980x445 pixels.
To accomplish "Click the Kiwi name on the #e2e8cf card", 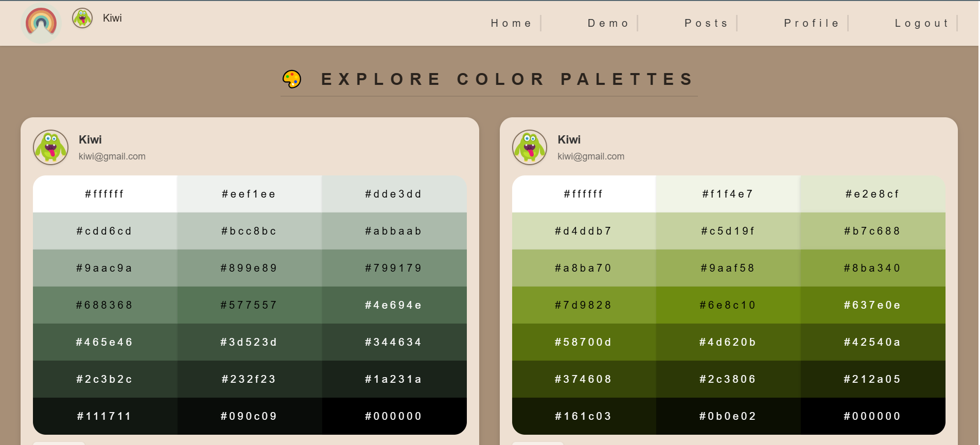I will (x=569, y=139).
